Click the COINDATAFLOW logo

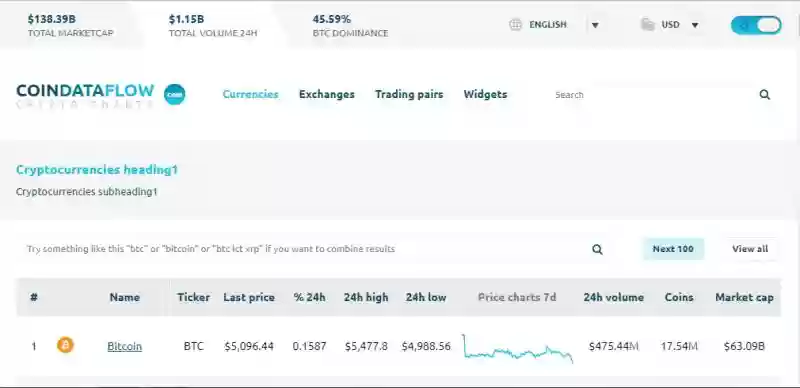(85, 95)
